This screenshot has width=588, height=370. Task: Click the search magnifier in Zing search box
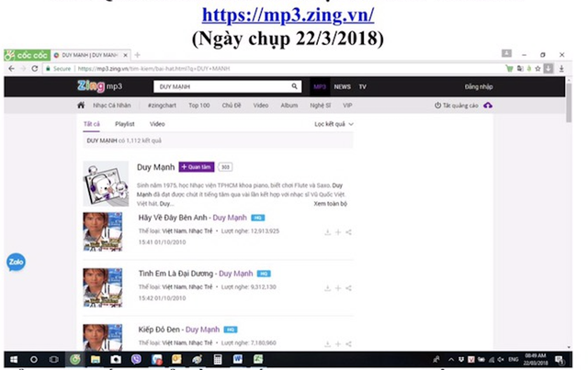(294, 86)
